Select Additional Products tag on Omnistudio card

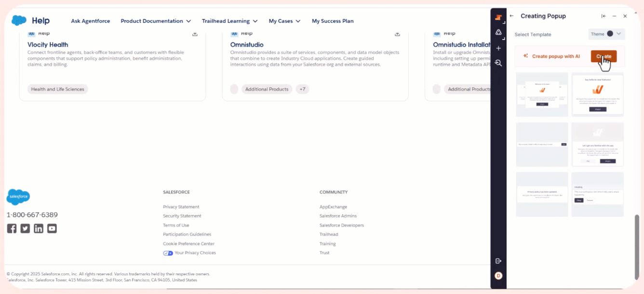pyautogui.click(x=267, y=89)
